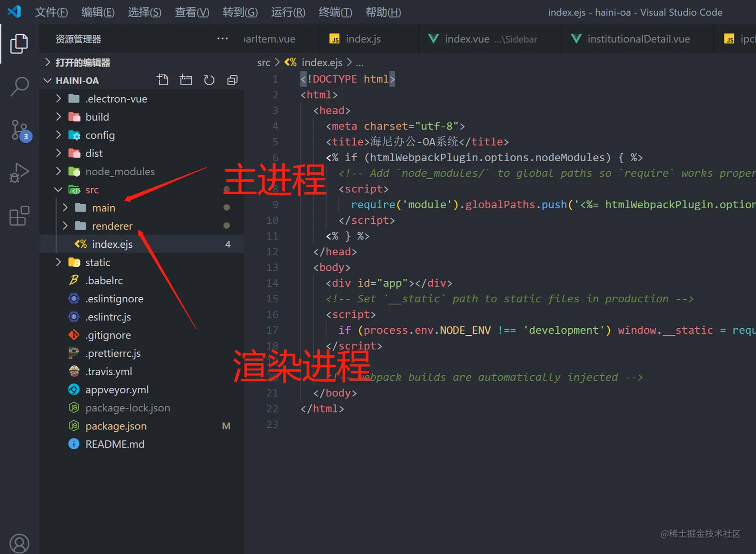Open the 帮助(H) menu
Viewport: 756px width, 554px height.
tap(383, 12)
